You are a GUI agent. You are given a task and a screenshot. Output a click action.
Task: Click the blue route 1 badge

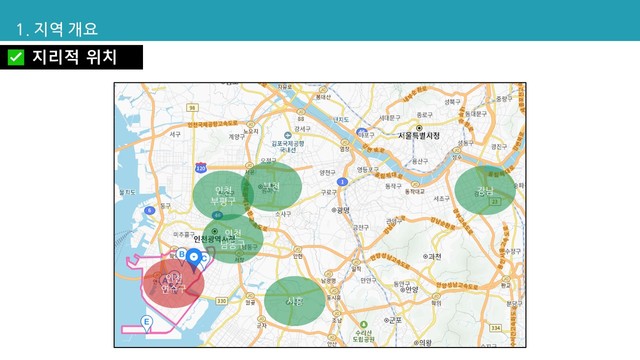click(x=342, y=182)
